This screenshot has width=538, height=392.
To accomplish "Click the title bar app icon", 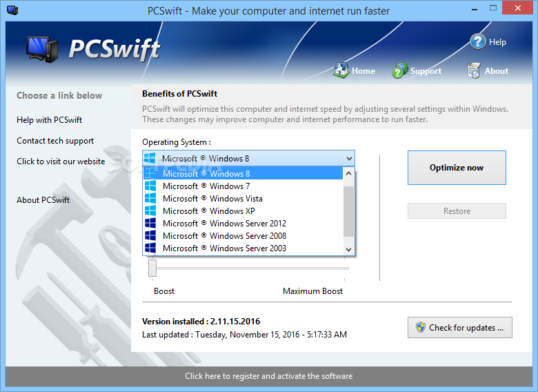I will pyautogui.click(x=12, y=10).
